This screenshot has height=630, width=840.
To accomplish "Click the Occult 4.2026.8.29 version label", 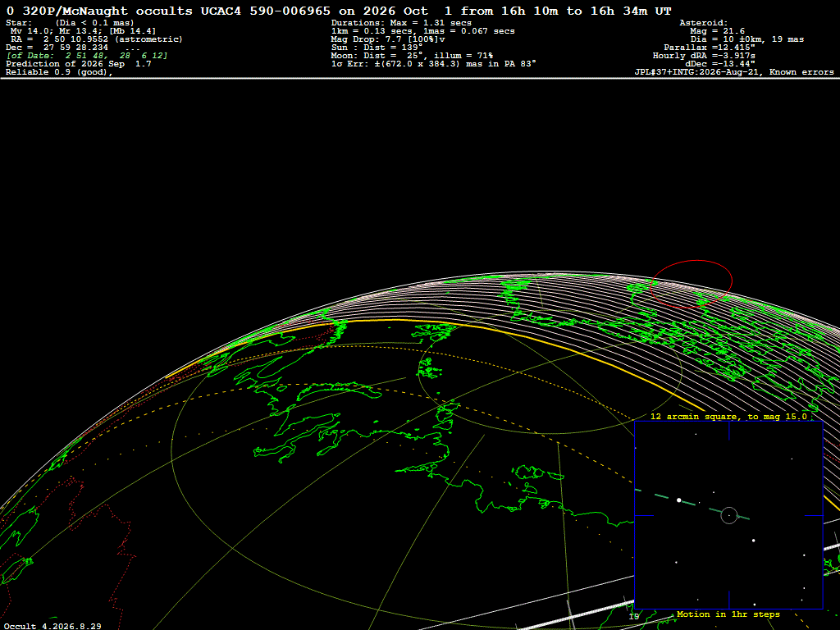I will point(52,625).
